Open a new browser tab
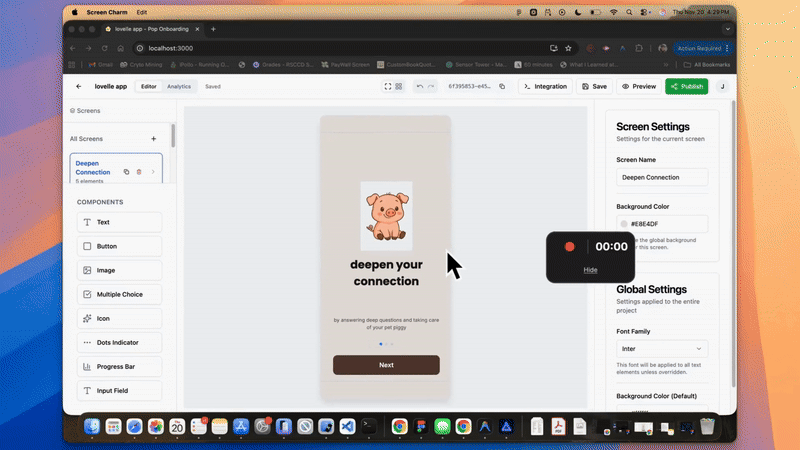Screen dimensions: 800x450 [213, 29]
